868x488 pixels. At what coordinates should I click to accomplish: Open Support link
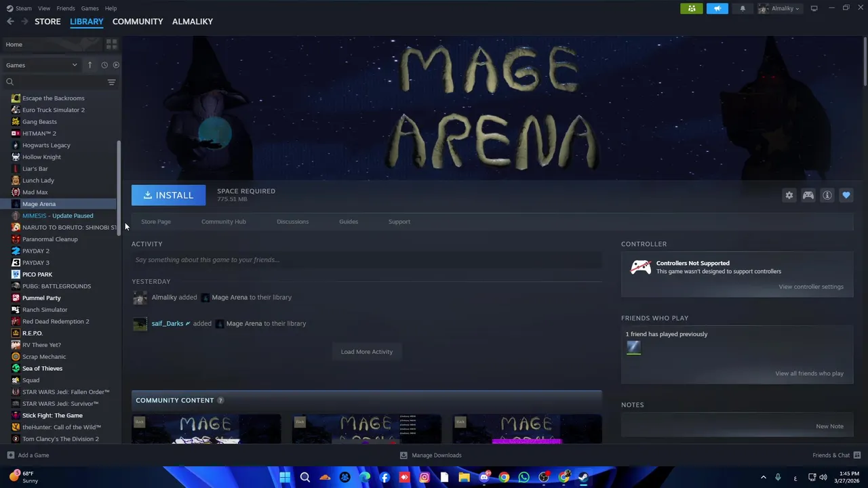click(x=399, y=222)
